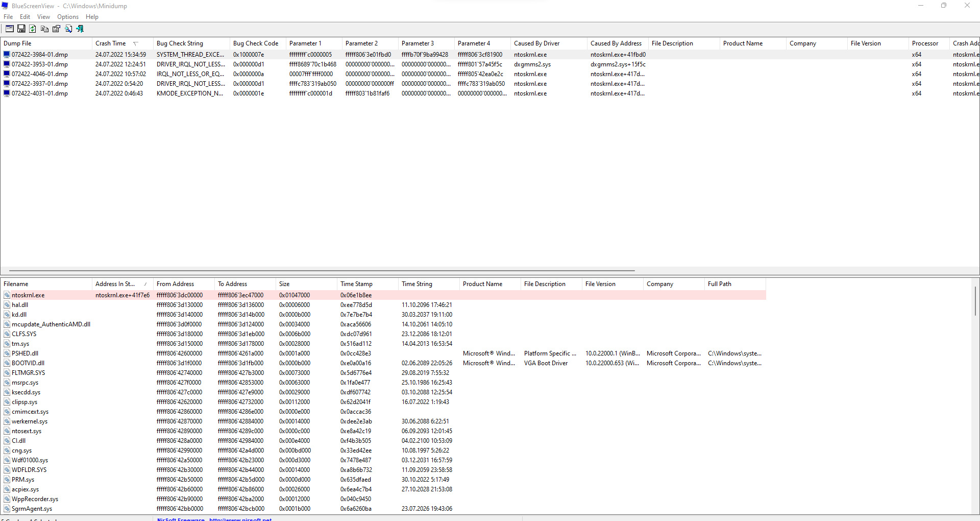Open the Help menu
The height and width of the screenshot is (521, 980).
click(x=92, y=17)
